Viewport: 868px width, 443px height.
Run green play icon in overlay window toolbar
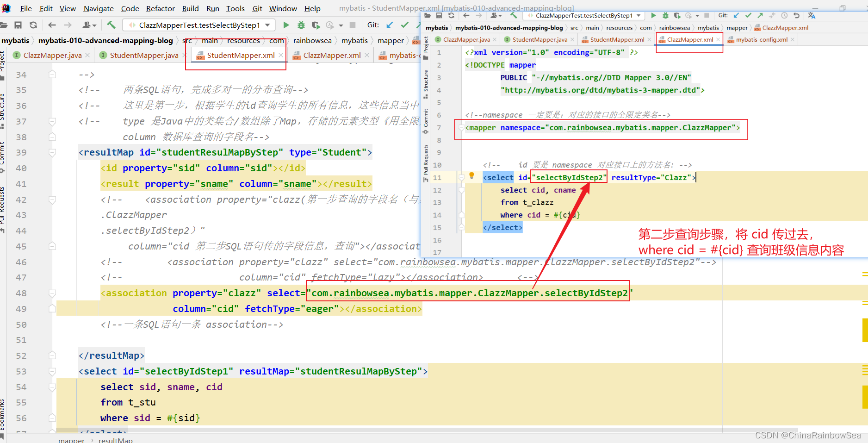[653, 16]
